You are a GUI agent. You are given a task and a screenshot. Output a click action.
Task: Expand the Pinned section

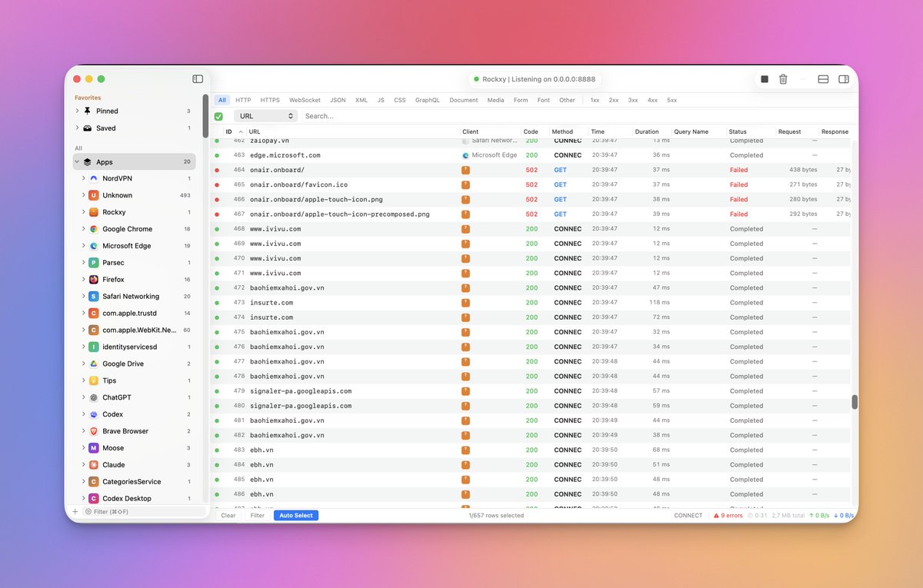pyautogui.click(x=77, y=111)
